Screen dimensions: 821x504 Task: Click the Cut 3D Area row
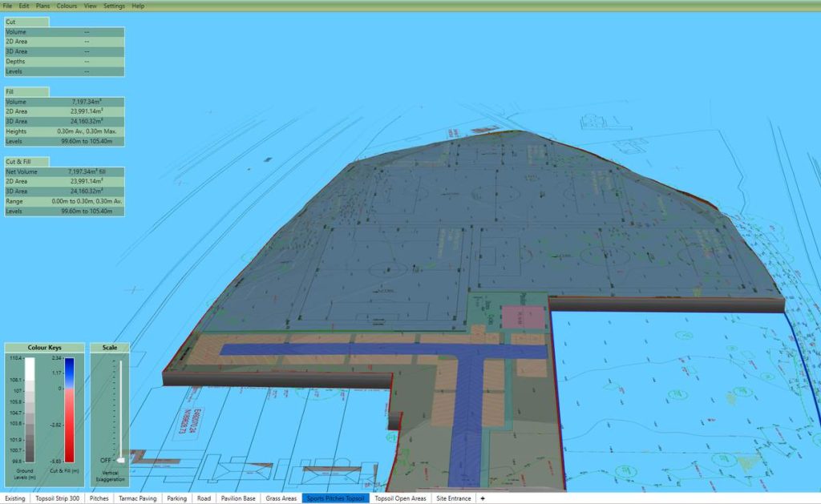pos(64,52)
